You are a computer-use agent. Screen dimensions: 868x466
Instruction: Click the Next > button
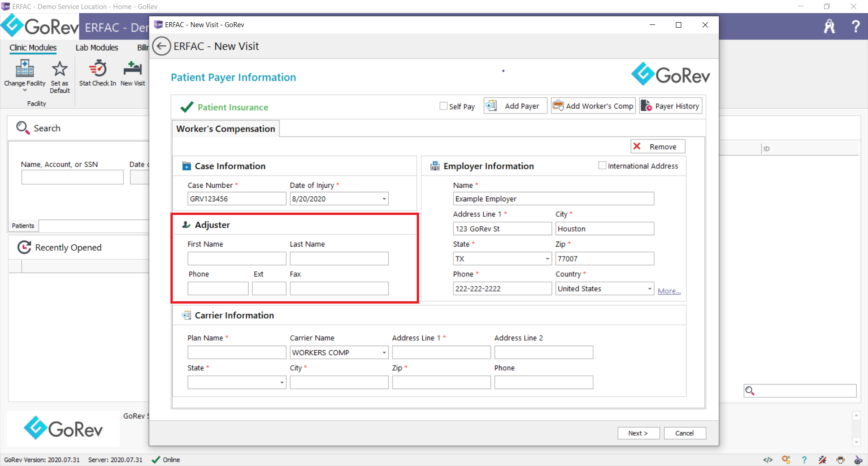[638, 433]
